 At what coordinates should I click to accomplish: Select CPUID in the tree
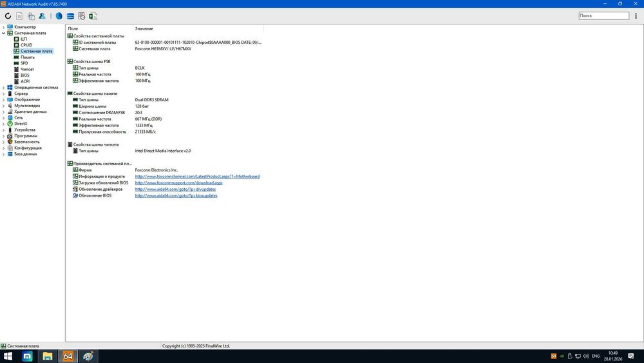26,45
